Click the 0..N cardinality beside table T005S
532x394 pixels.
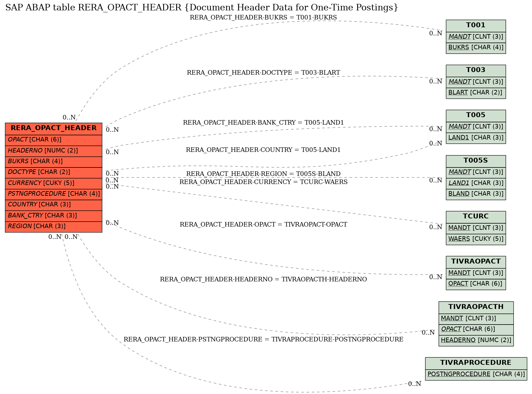tap(436, 180)
